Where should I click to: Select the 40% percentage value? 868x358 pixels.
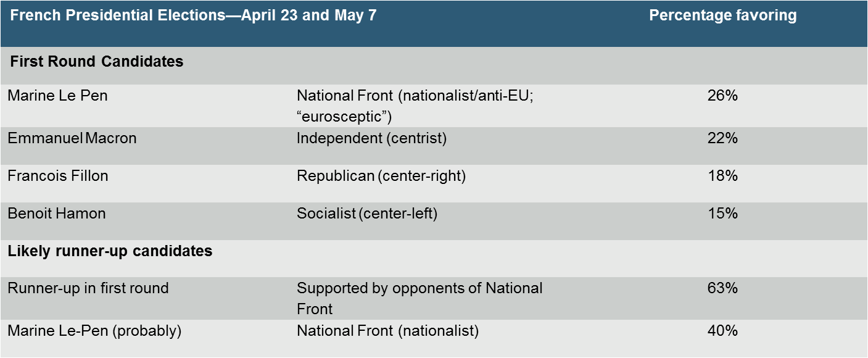pyautogui.click(x=722, y=331)
